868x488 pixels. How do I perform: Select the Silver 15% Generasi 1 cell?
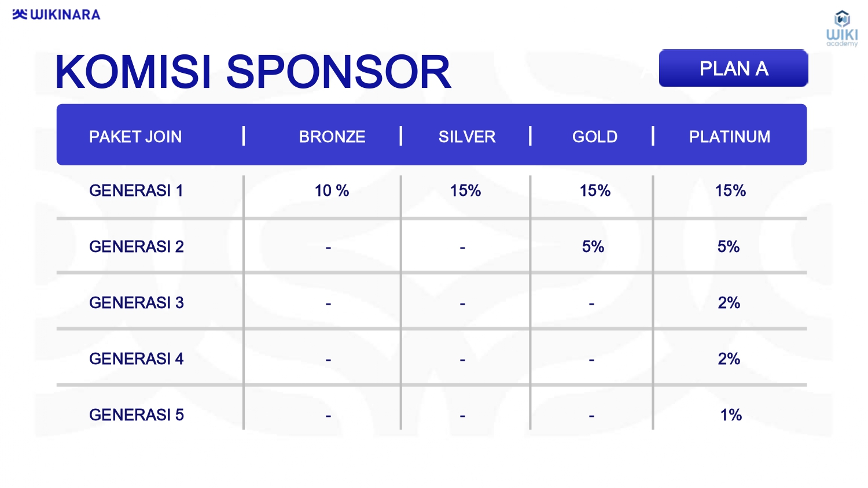(x=466, y=190)
